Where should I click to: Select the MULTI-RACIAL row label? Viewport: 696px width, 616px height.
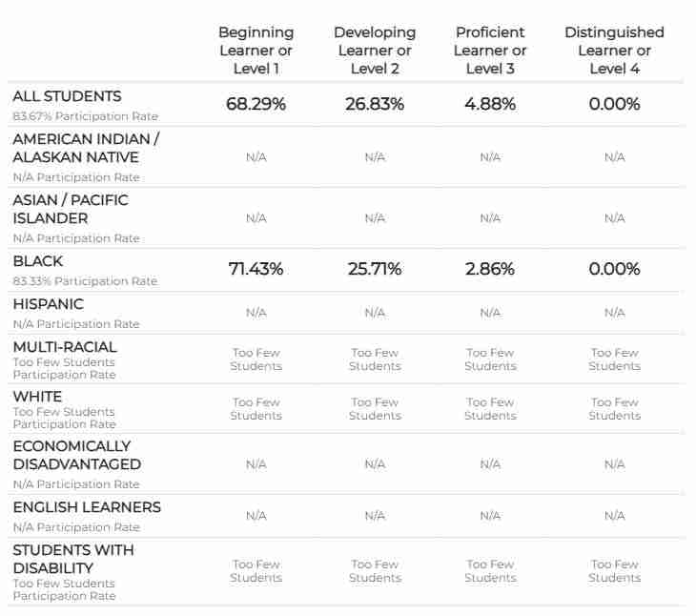click(x=65, y=347)
